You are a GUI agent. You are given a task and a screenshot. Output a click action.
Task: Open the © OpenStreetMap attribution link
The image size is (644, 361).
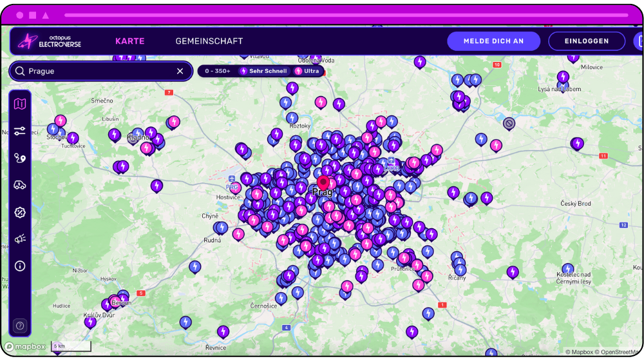617,352
